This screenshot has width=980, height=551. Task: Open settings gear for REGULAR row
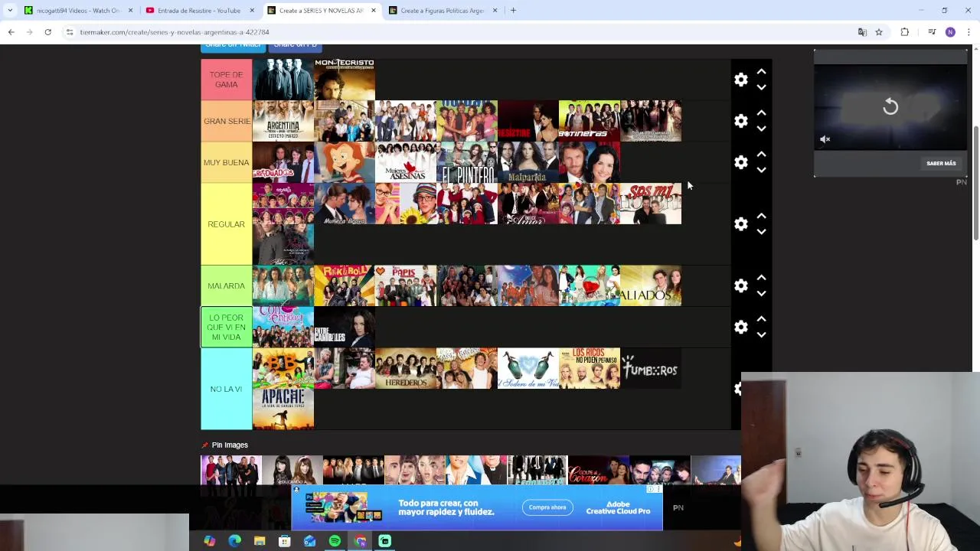(x=740, y=224)
